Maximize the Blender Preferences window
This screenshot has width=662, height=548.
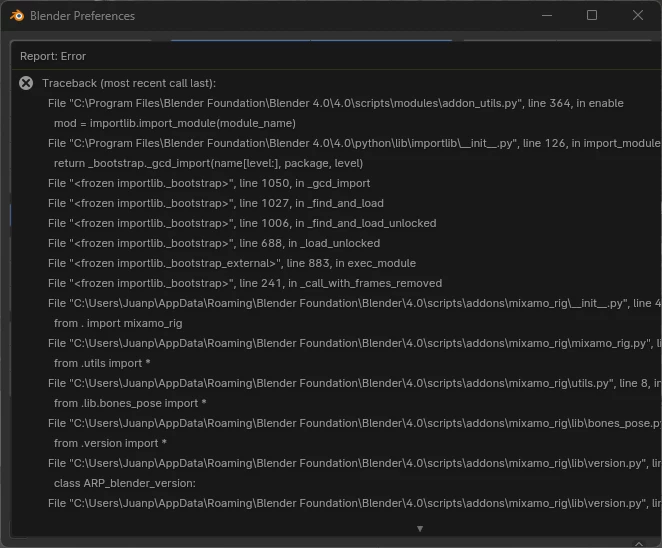click(592, 15)
